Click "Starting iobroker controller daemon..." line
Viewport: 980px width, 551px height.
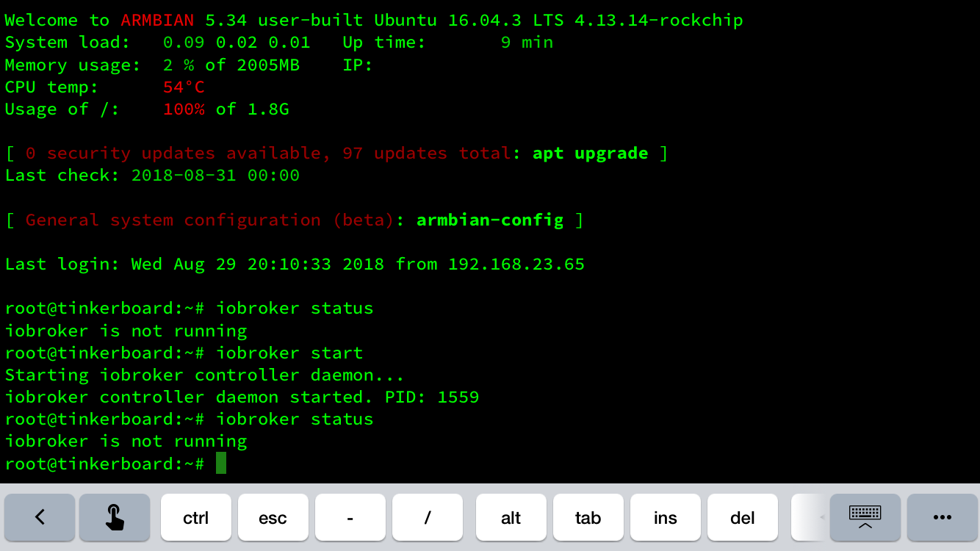point(205,375)
